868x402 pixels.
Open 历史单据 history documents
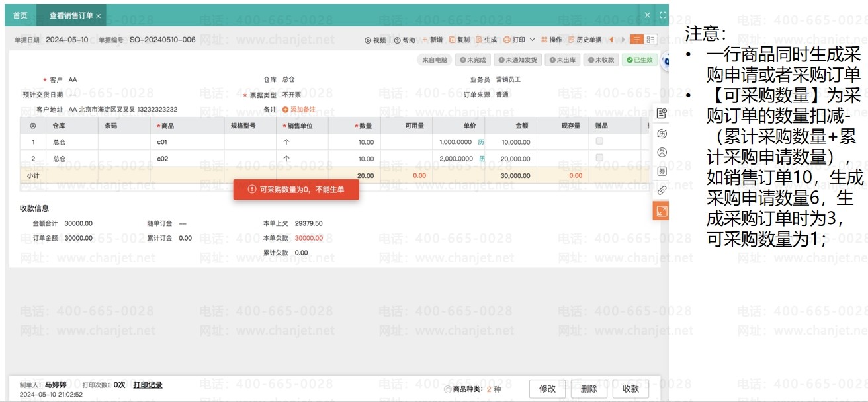(585, 40)
